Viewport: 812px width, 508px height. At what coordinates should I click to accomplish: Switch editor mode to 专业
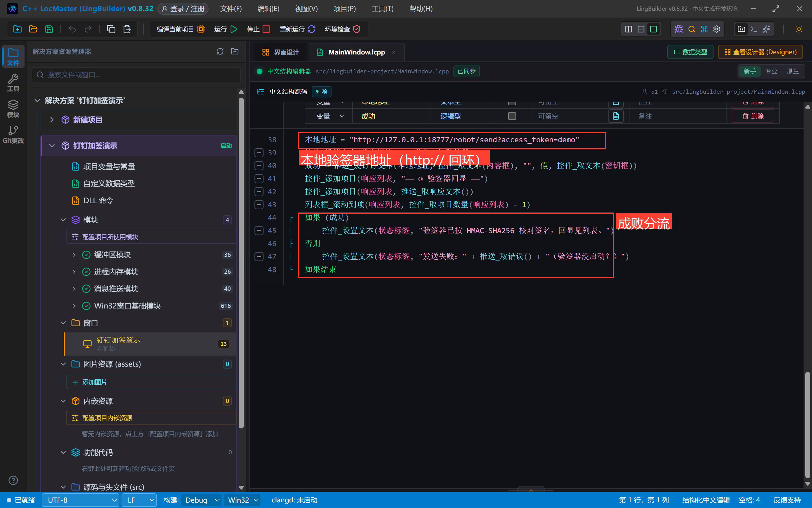click(771, 71)
